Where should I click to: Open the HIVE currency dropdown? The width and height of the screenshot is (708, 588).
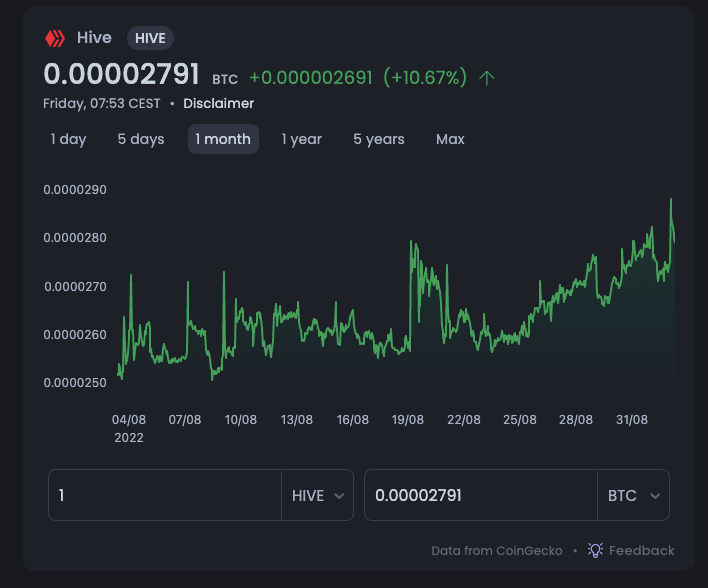(317, 495)
